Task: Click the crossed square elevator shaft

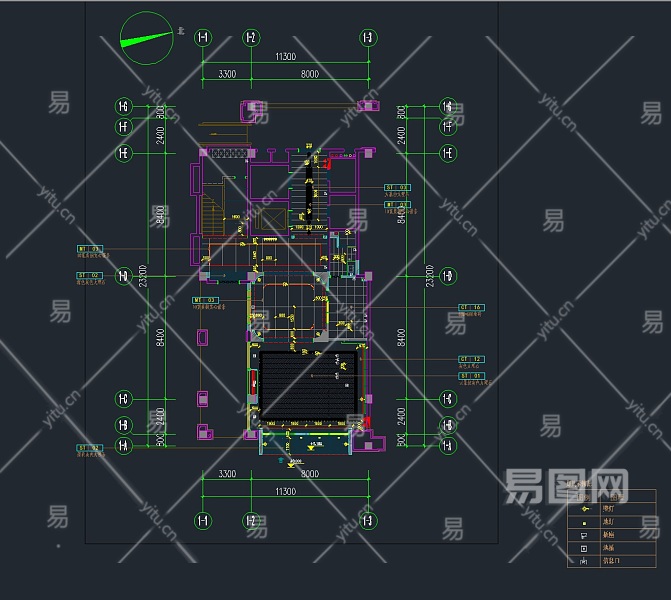Action: click(x=273, y=220)
